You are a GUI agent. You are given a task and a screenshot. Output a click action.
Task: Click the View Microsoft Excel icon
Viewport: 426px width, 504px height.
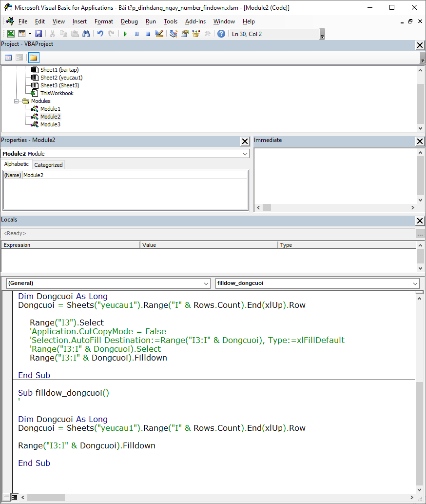coord(10,34)
